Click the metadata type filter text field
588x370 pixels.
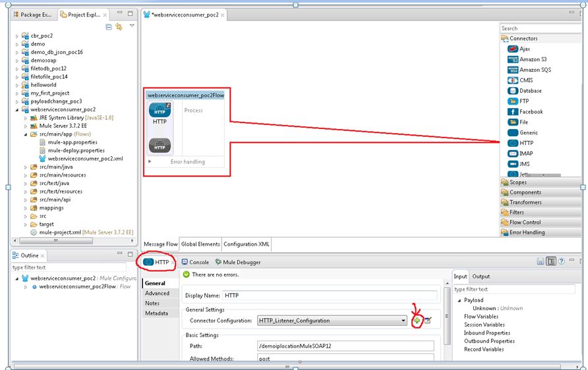514,289
